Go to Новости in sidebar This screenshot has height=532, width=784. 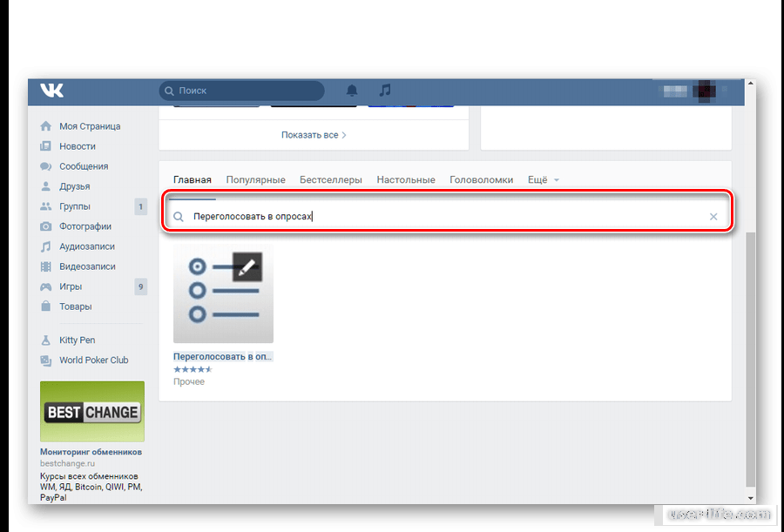78,146
